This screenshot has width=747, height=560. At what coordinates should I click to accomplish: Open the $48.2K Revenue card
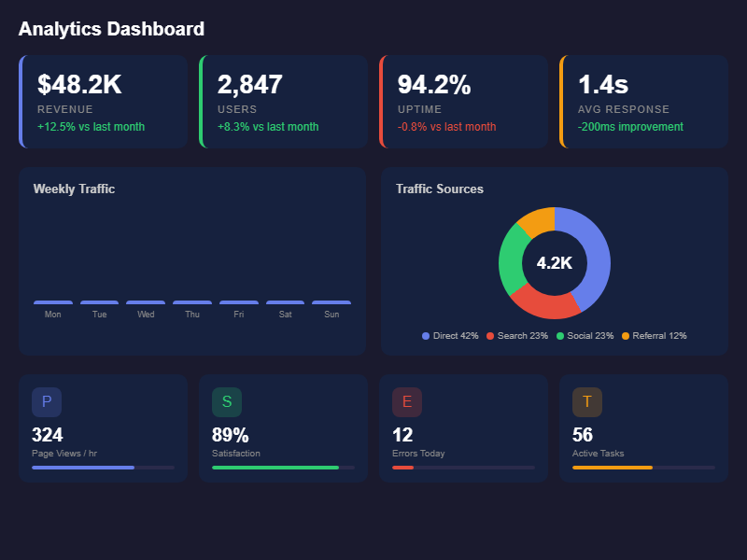pos(104,102)
